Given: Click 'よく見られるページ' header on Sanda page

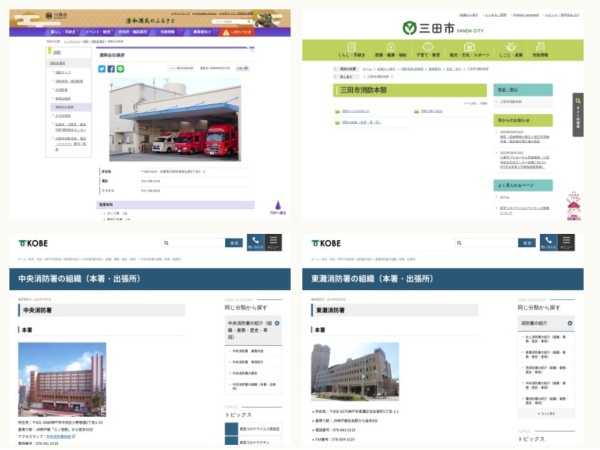Looking at the screenshot, I should tap(523, 186).
